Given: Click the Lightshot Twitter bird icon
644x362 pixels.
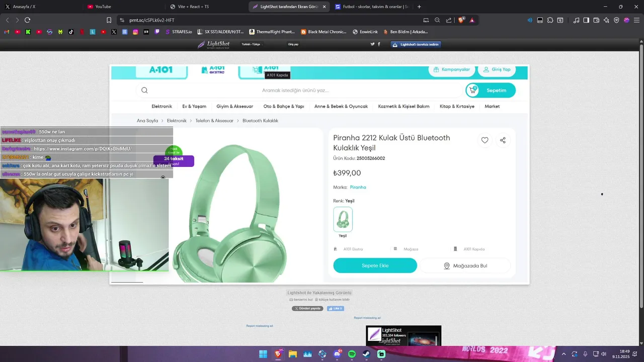Looking at the screenshot, I should (372, 44).
